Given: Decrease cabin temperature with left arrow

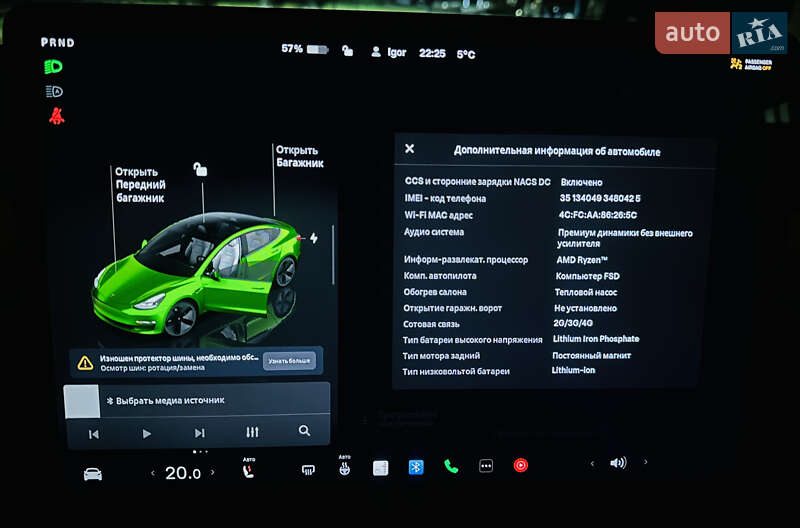Looking at the screenshot, I should [153, 473].
